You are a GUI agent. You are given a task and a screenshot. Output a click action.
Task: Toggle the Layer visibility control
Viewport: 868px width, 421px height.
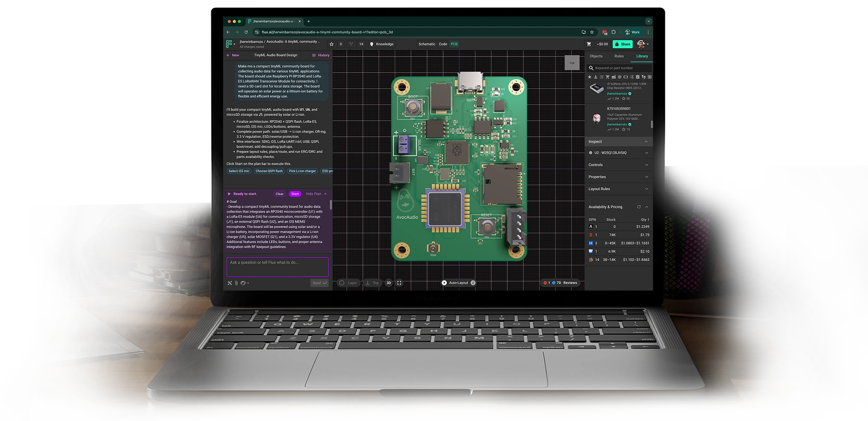pos(349,283)
